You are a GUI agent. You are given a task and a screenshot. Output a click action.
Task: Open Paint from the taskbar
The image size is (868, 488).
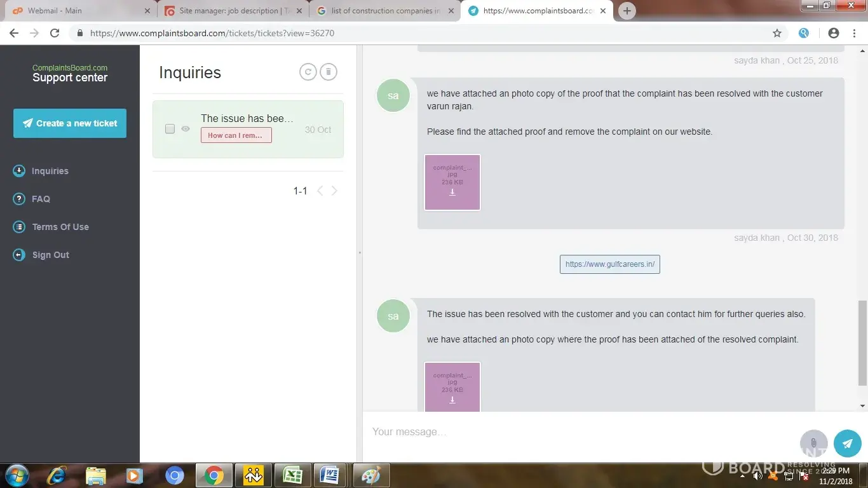371,475
